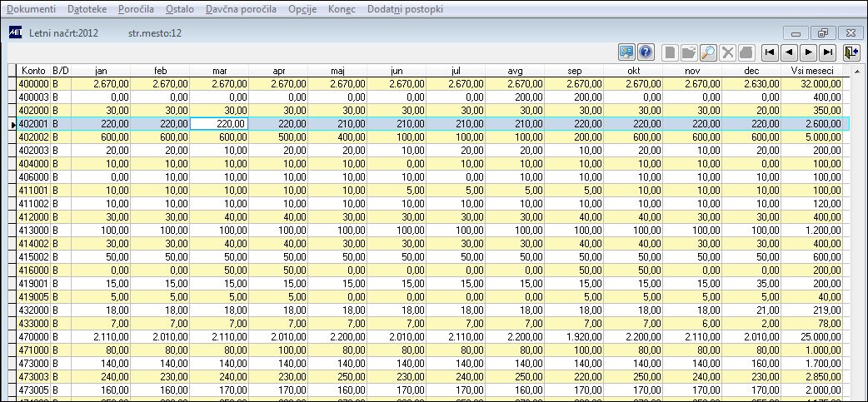This screenshot has width=868, height=402.
Task: Click account 416000 in Konto column
Action: (34, 270)
